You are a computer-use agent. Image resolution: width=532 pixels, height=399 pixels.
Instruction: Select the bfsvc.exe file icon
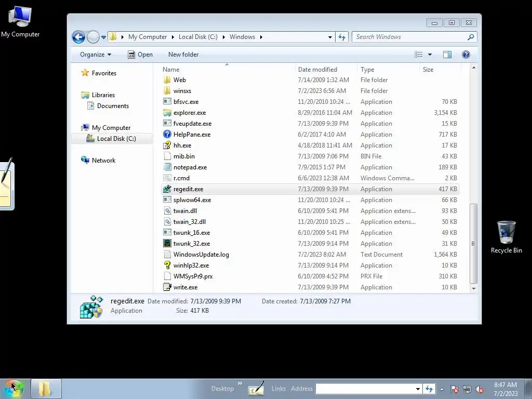[x=167, y=101]
